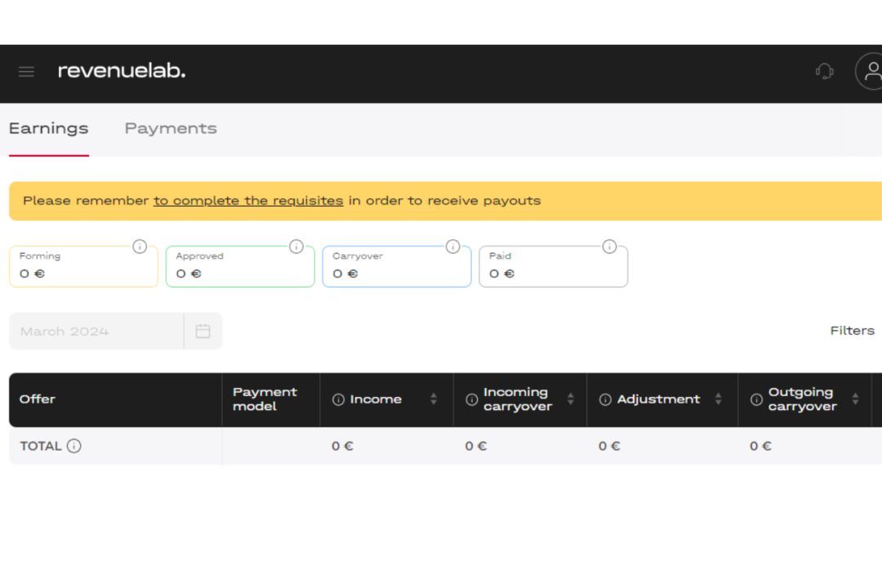Click info icon in Adjustment column header
This screenshot has height=588, width=882.
[x=605, y=399]
